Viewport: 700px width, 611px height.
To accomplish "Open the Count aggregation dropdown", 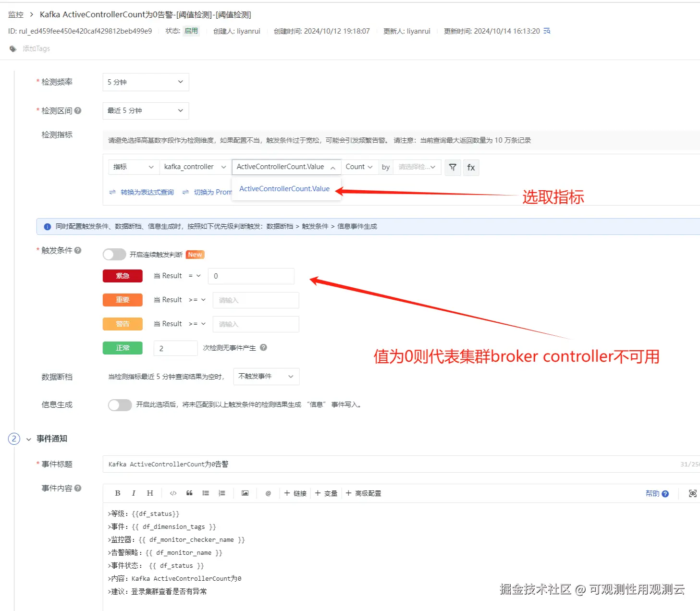I will (x=359, y=167).
